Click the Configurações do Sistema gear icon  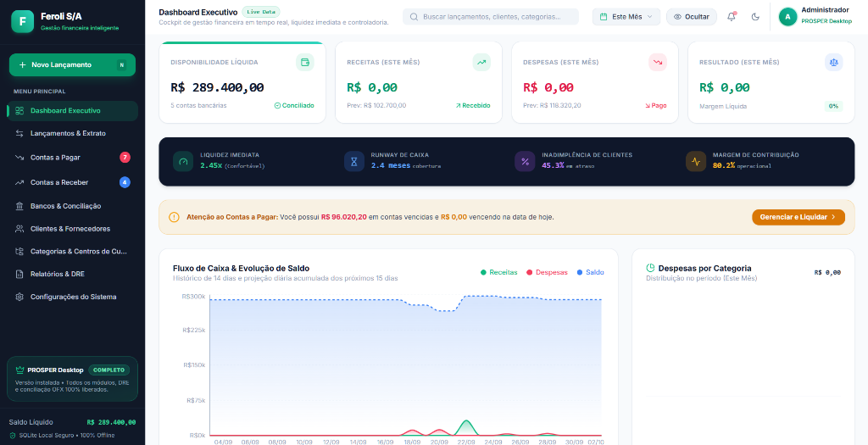(x=19, y=297)
